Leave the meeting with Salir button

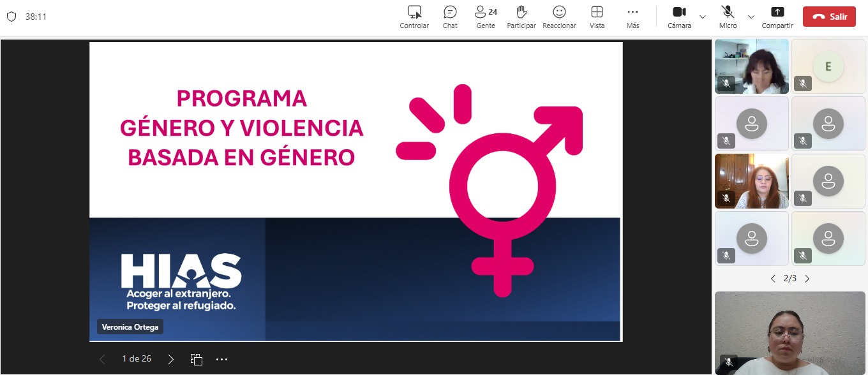(829, 17)
